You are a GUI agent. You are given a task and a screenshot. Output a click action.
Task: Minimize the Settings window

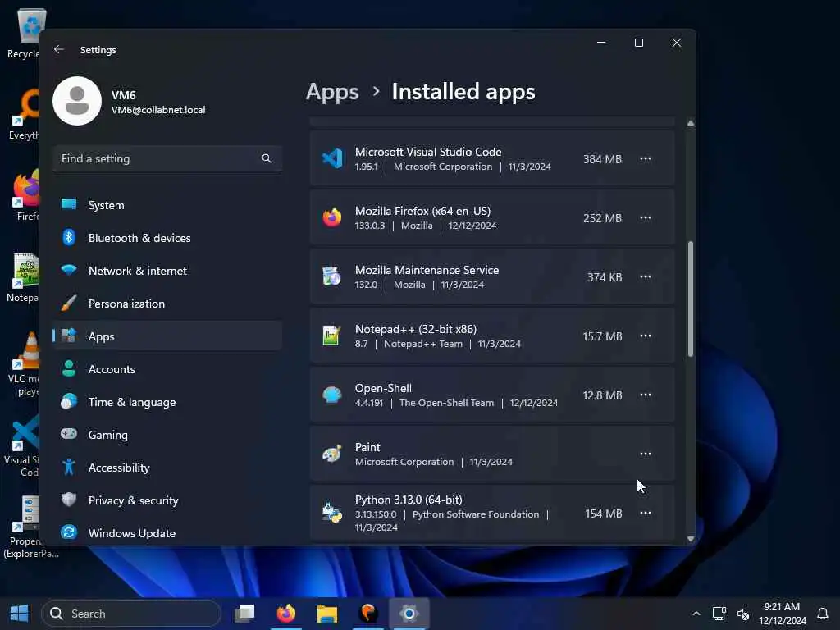601,43
